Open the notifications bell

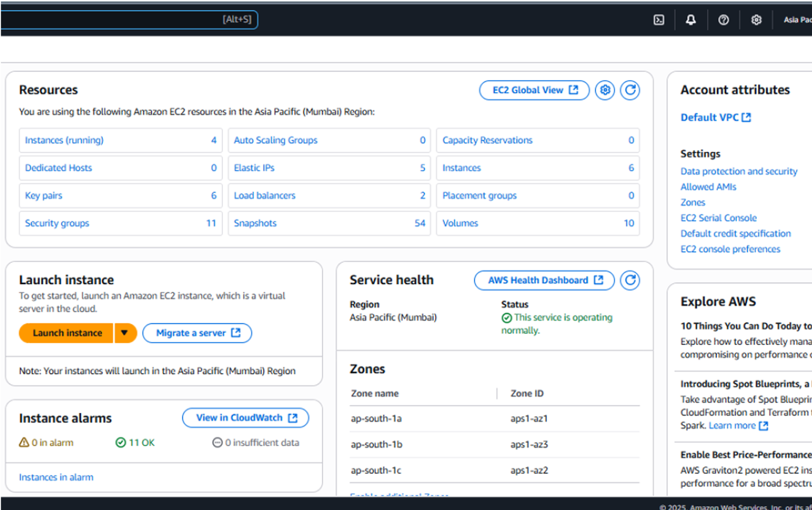click(x=691, y=20)
